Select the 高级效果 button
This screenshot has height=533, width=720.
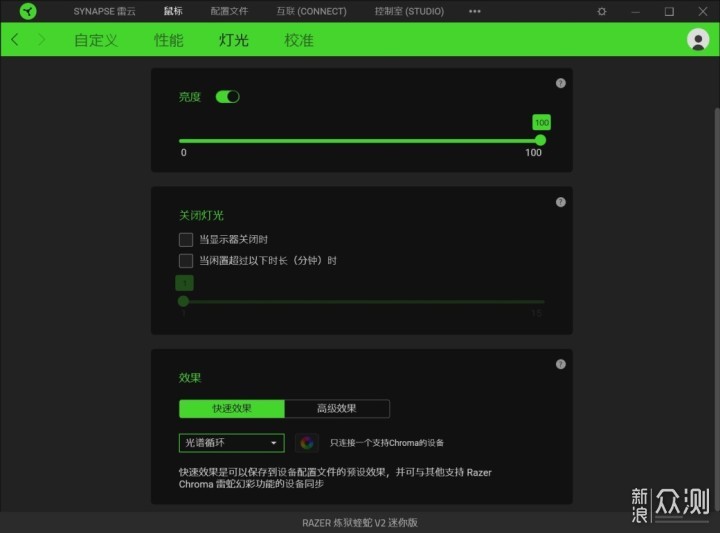[337, 408]
